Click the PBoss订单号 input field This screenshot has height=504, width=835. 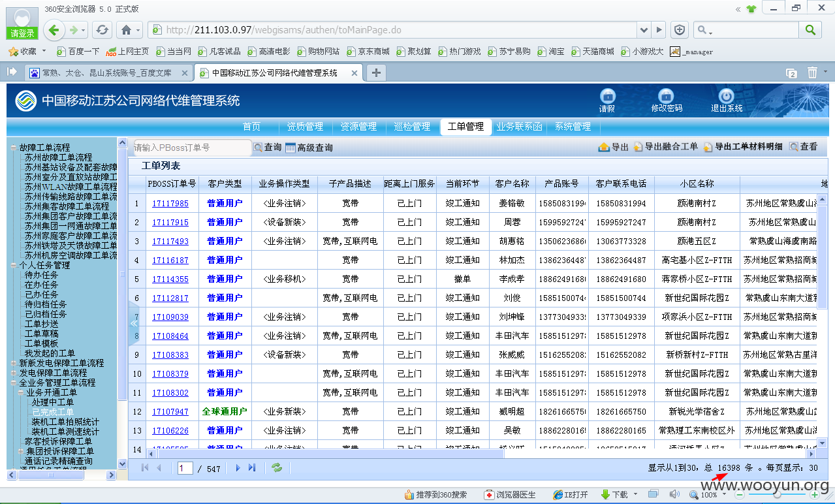click(193, 148)
